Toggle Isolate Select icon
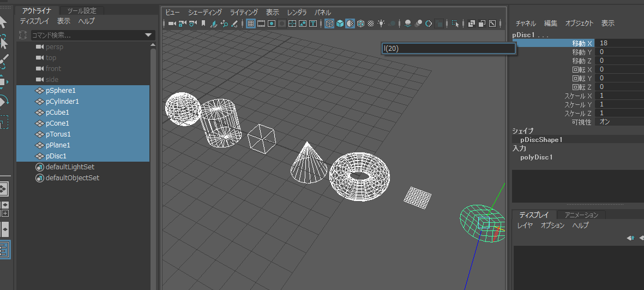Screen dimensions: 644x290 455,23
